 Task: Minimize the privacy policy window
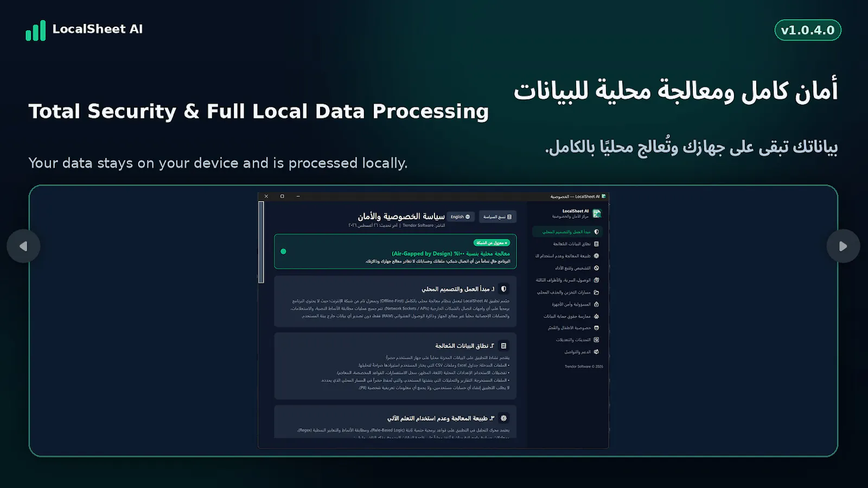pyautogui.click(x=298, y=197)
